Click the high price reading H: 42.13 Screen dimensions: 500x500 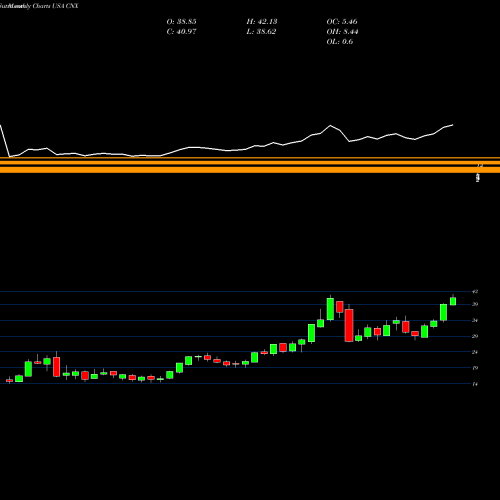coord(262,22)
